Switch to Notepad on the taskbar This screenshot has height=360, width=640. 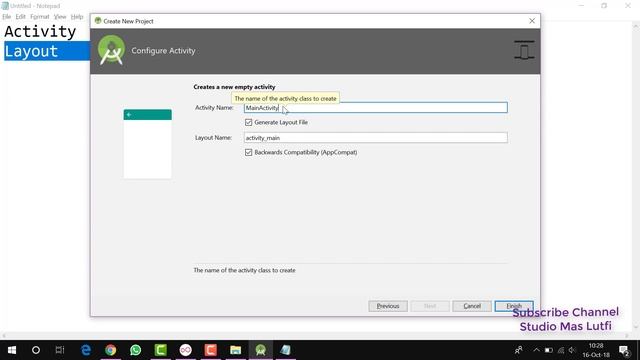coord(285,350)
